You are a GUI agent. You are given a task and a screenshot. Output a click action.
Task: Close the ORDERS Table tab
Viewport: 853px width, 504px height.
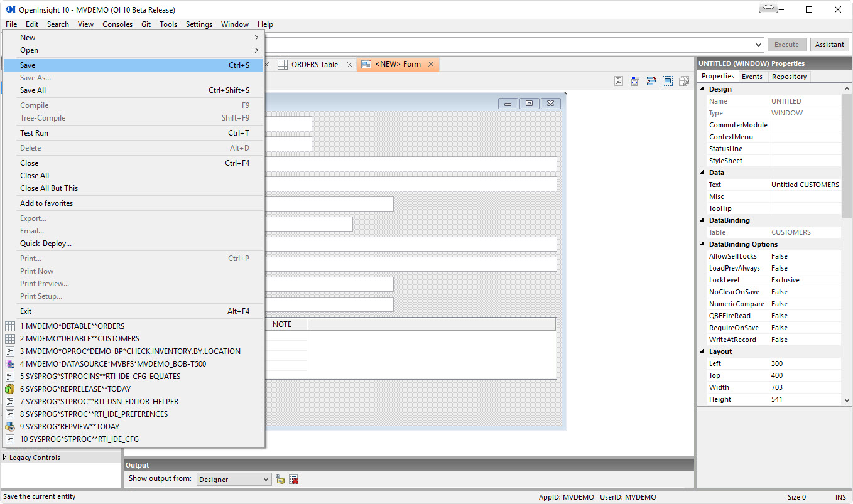click(x=350, y=65)
